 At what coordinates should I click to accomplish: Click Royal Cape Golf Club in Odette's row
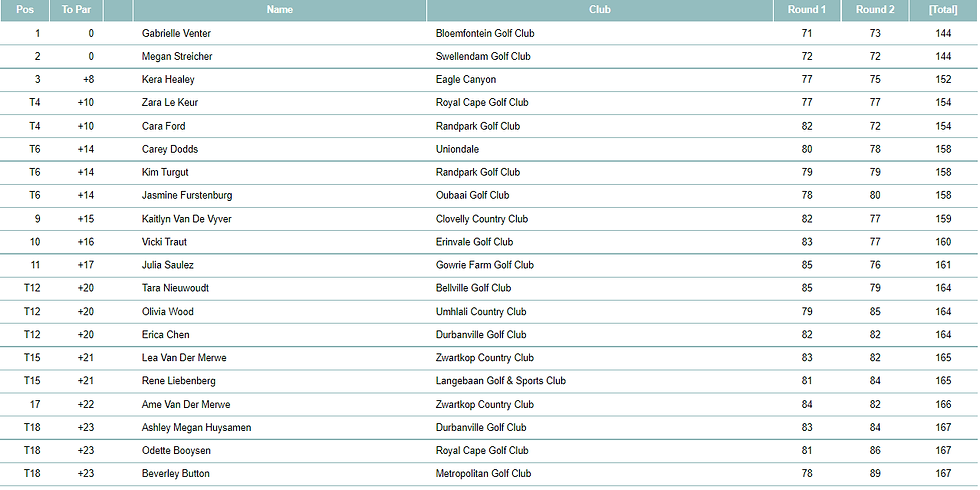[482, 451]
